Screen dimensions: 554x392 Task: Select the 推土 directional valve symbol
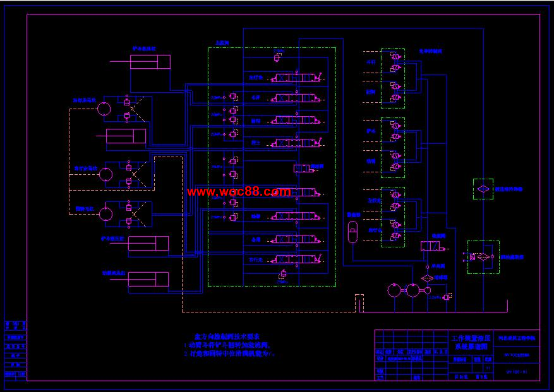pos(296,143)
